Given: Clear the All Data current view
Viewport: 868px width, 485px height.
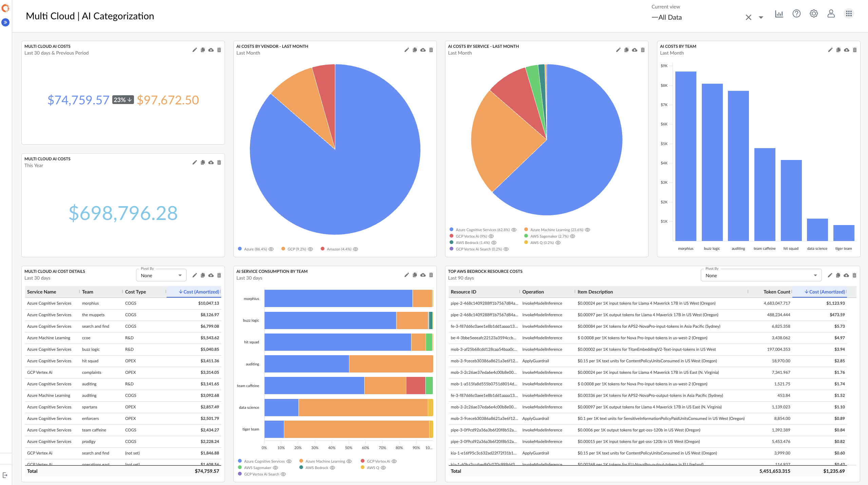Looking at the screenshot, I should point(748,17).
